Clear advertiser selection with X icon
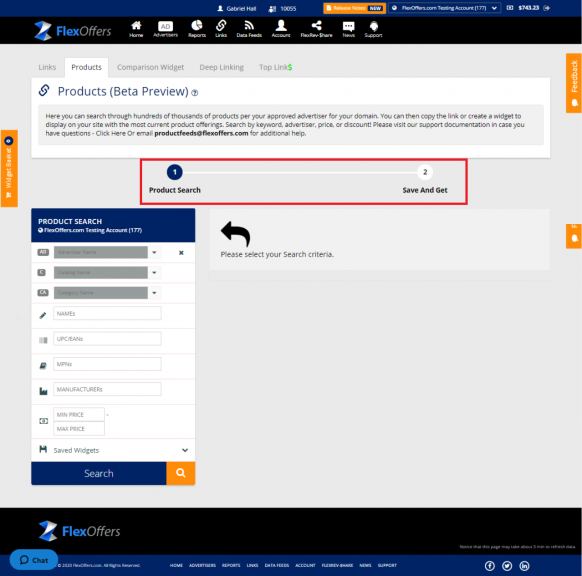582x576 pixels. [x=181, y=253]
